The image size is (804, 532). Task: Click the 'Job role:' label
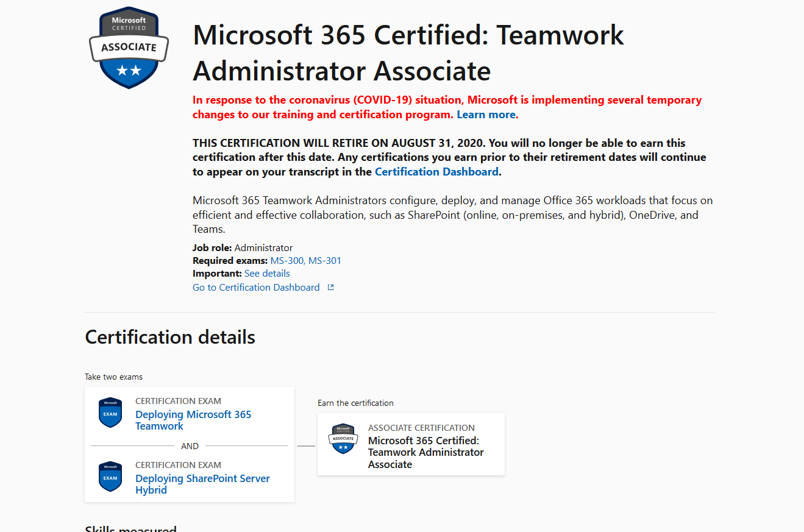212,248
